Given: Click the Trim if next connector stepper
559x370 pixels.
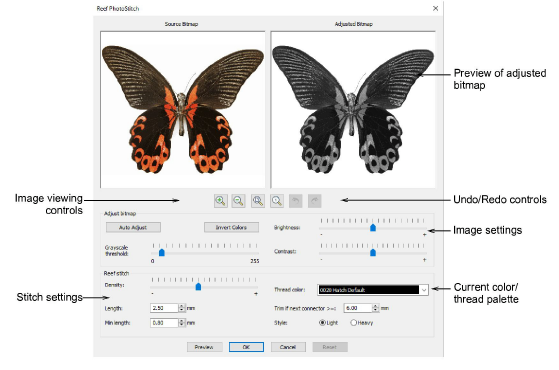Looking at the screenshot, I should tap(375, 308).
